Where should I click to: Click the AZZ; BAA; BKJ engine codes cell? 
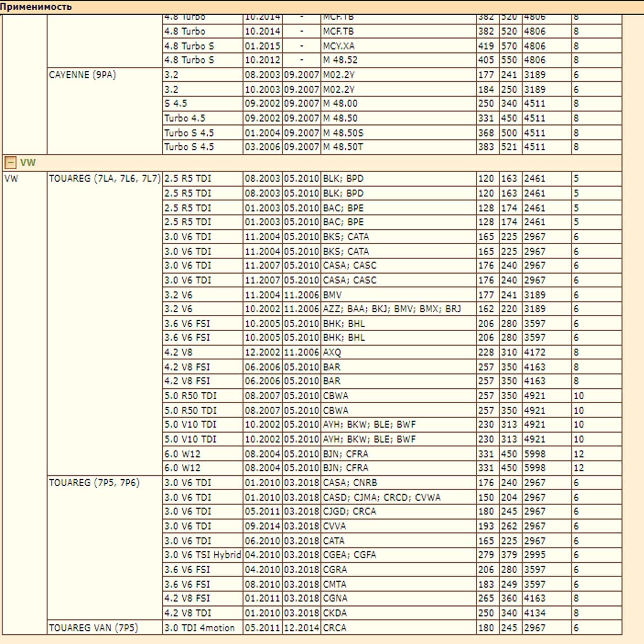coord(392,309)
